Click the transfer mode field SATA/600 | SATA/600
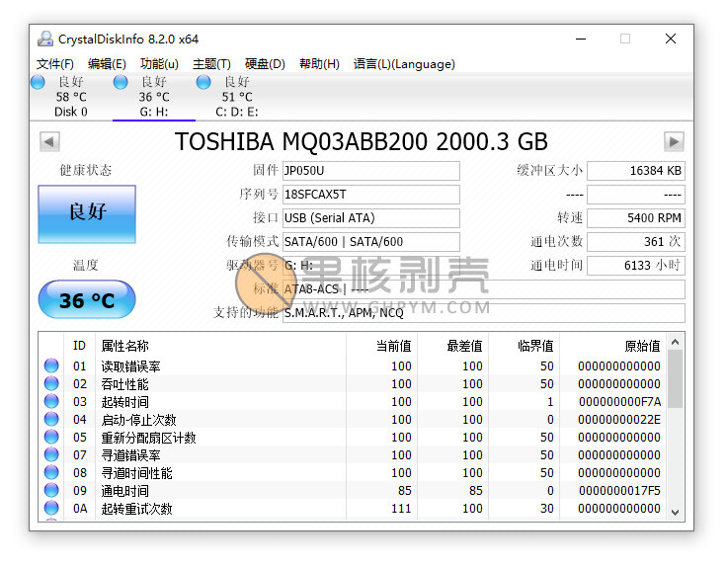 [371, 241]
